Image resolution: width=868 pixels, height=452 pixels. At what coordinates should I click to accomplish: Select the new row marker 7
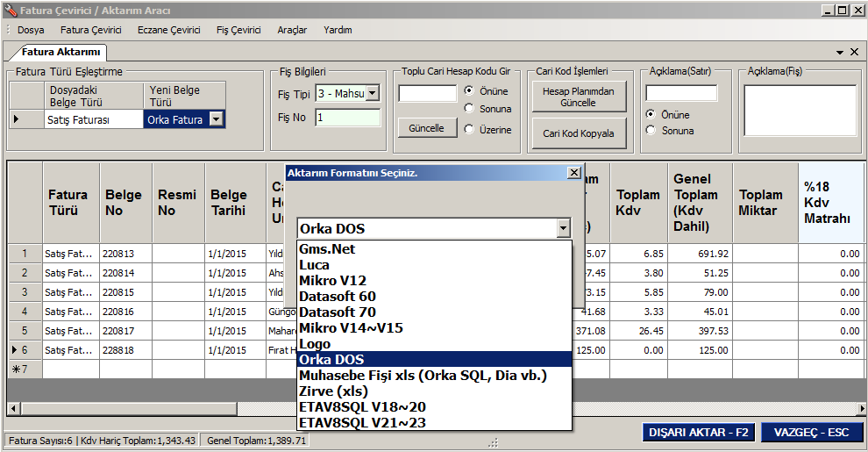[25, 369]
